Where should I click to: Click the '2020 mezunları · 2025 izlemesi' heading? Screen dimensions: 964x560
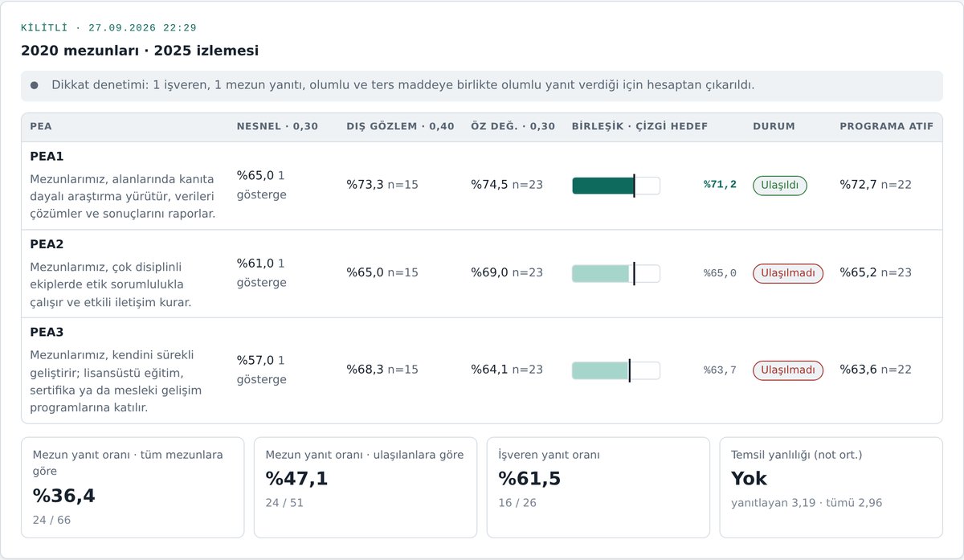140,51
